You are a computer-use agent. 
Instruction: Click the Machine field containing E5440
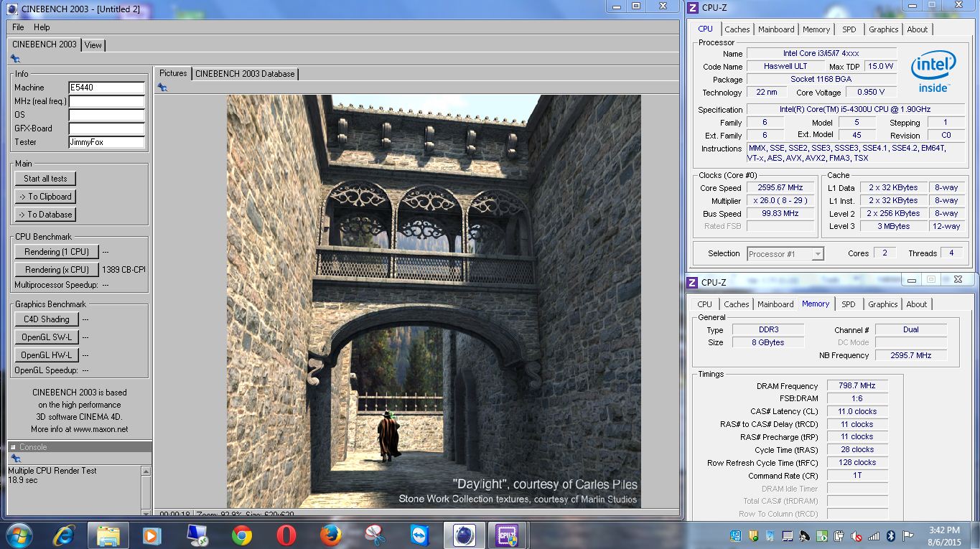(106, 88)
